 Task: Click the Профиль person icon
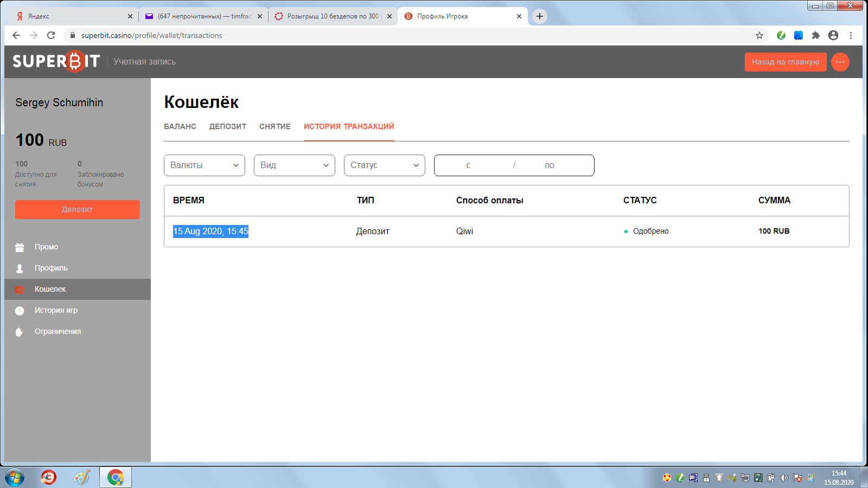(20, 268)
